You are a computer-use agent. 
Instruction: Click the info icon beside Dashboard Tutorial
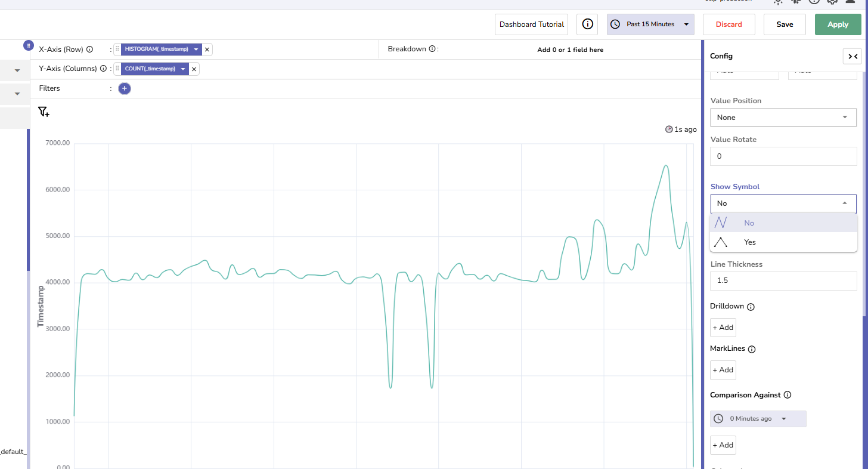587,24
